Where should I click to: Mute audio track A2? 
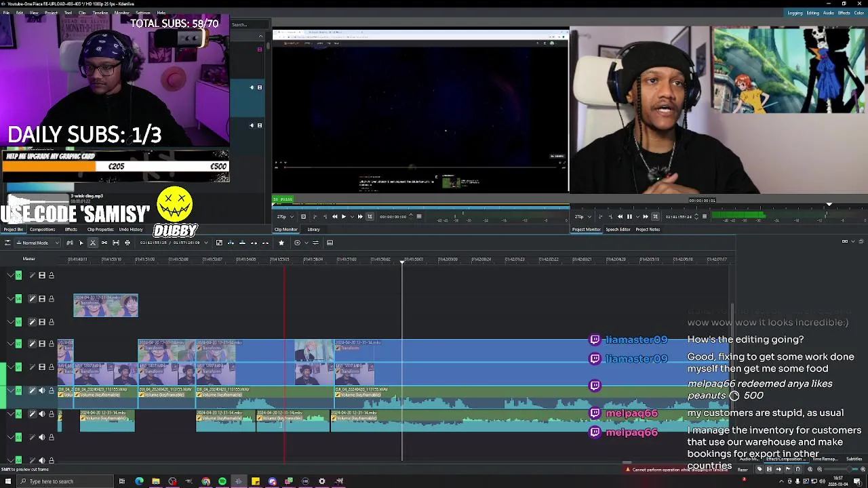[x=41, y=413]
